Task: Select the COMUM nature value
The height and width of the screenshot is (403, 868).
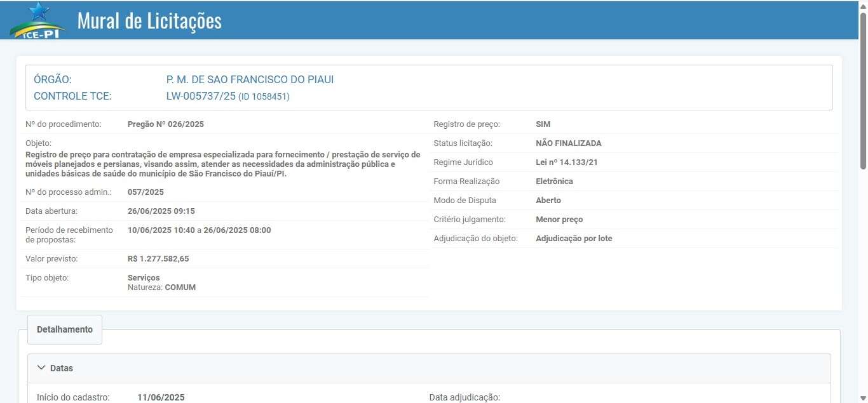Action: point(180,287)
